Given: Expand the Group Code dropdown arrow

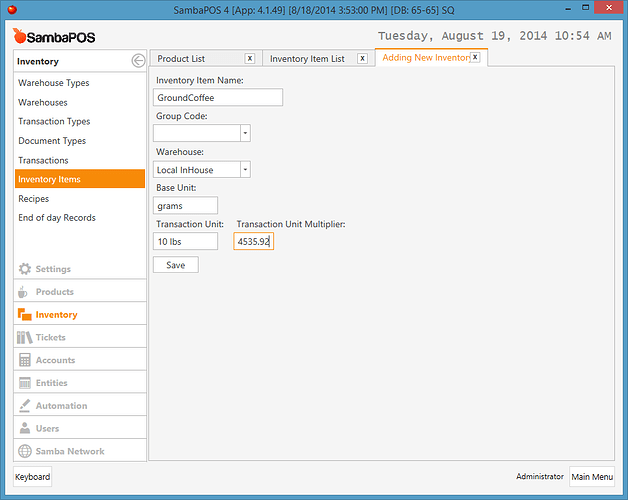Looking at the screenshot, I should (245, 133).
